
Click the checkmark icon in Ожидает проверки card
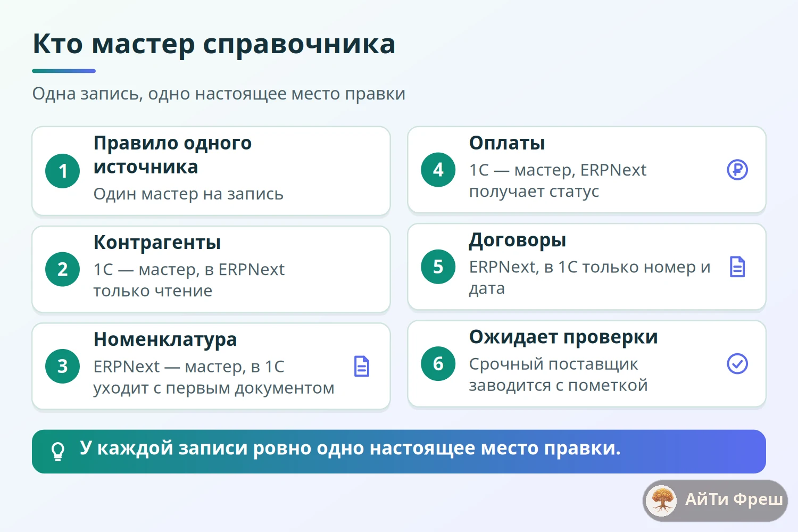tap(737, 364)
